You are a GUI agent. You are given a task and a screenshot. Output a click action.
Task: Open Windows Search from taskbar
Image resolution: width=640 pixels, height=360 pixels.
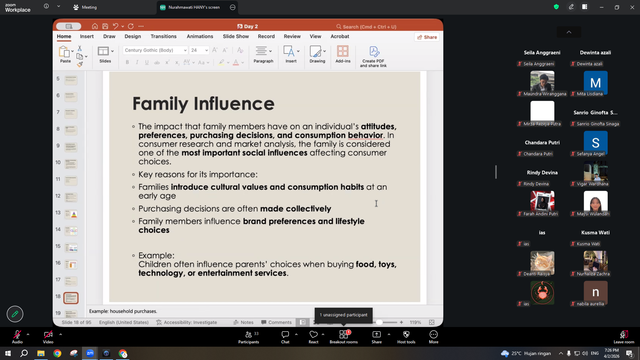click(24, 353)
